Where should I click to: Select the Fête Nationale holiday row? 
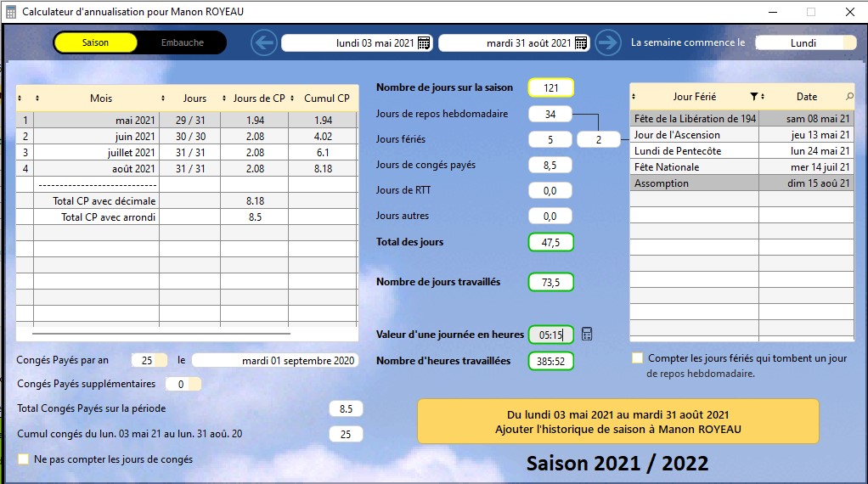coord(694,167)
